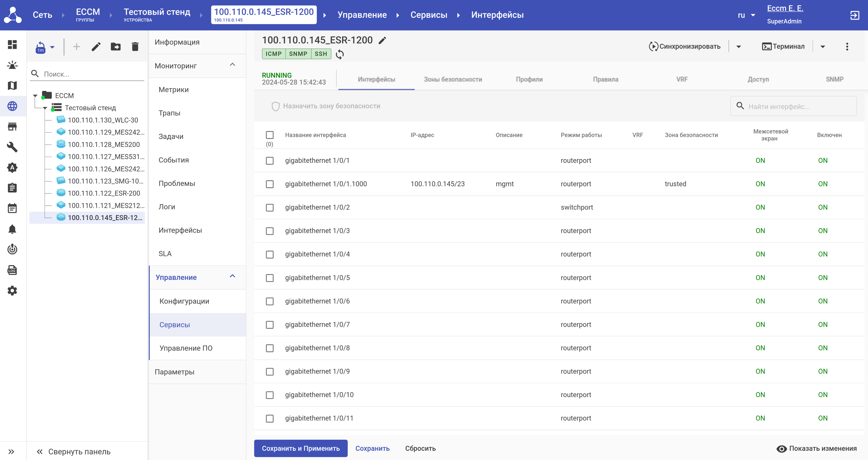
Task: Click the pencil icon beside device title
Action: tap(382, 41)
